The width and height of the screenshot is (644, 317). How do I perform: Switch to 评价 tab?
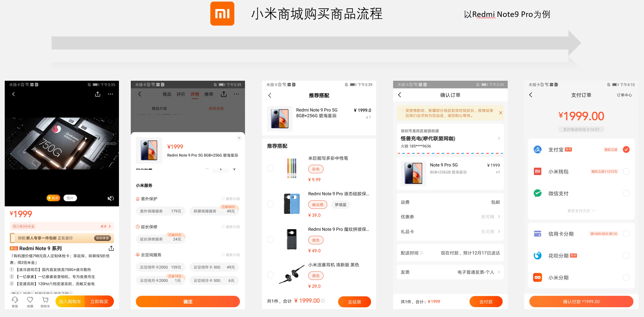[x=181, y=94]
